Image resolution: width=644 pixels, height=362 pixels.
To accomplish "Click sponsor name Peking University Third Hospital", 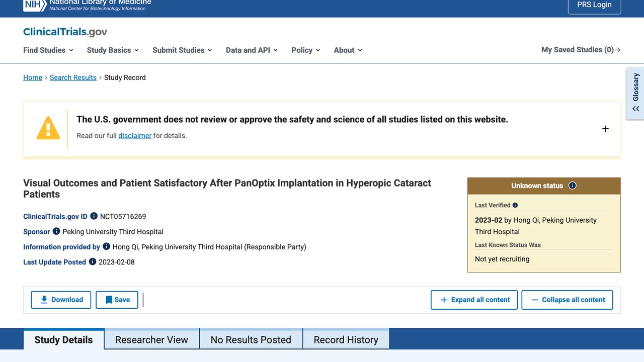I will click(x=113, y=232).
